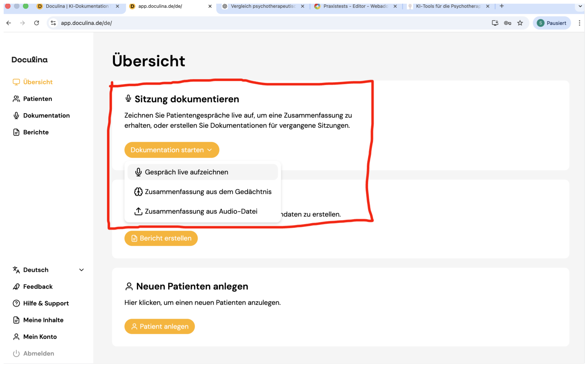Image resolution: width=588 pixels, height=367 pixels.
Task: Choose Zusammenfassung aus Audio-Datei
Action: pyautogui.click(x=203, y=211)
